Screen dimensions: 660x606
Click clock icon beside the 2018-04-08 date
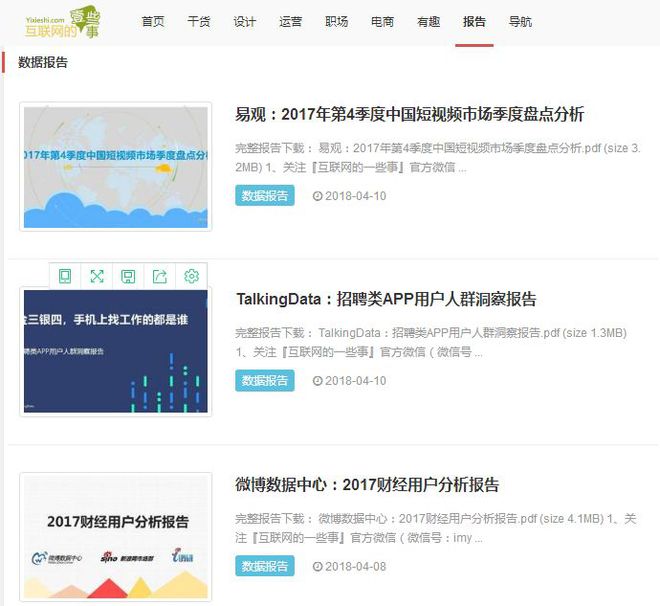click(317, 567)
